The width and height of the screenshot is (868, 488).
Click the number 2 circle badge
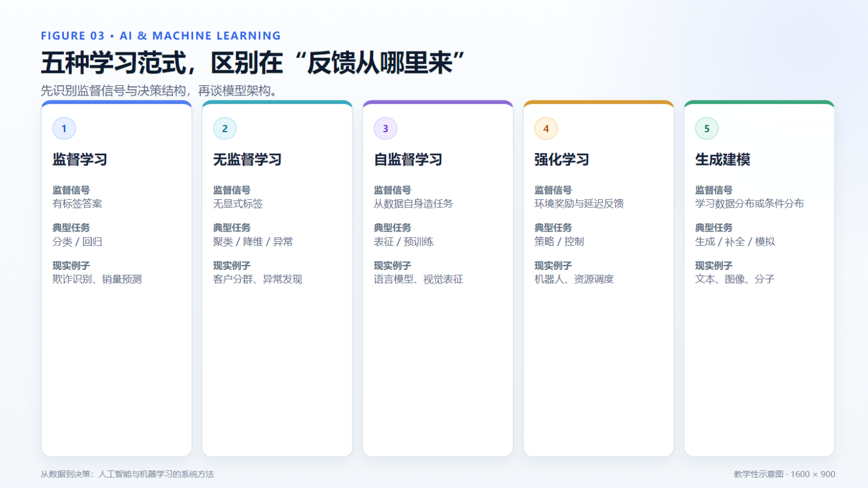point(225,128)
